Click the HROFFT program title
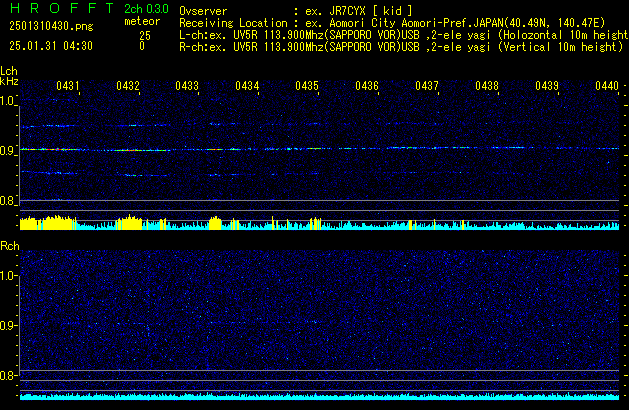Screen dimensions: 629x410 point(61,8)
